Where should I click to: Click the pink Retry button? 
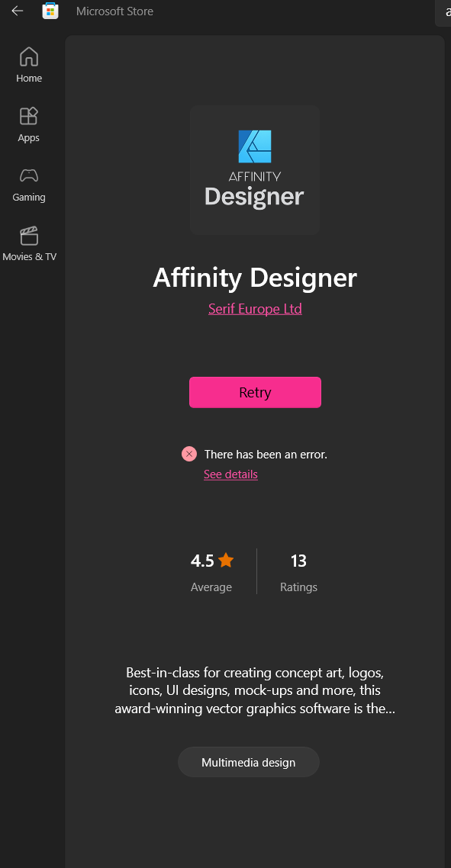click(x=255, y=392)
